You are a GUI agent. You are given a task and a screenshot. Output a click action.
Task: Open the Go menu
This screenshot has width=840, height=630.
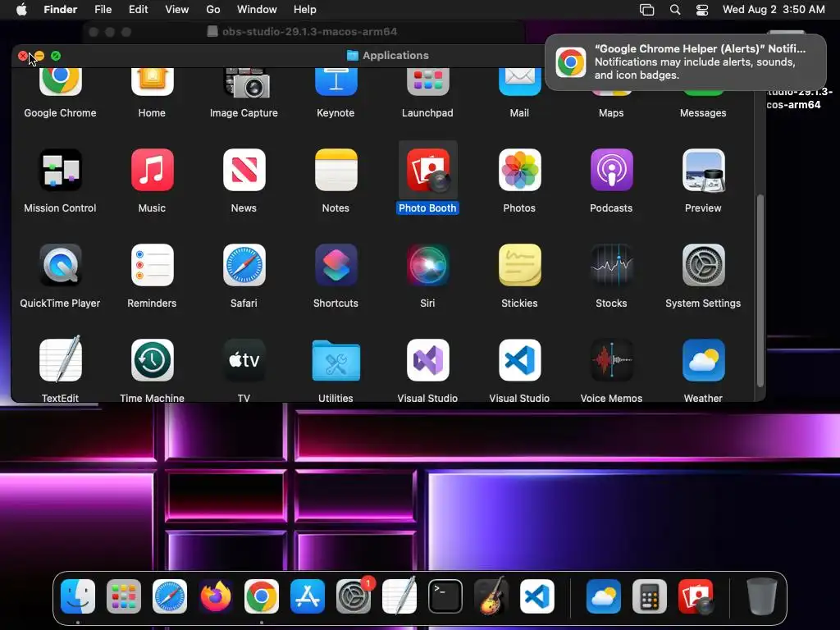click(213, 10)
